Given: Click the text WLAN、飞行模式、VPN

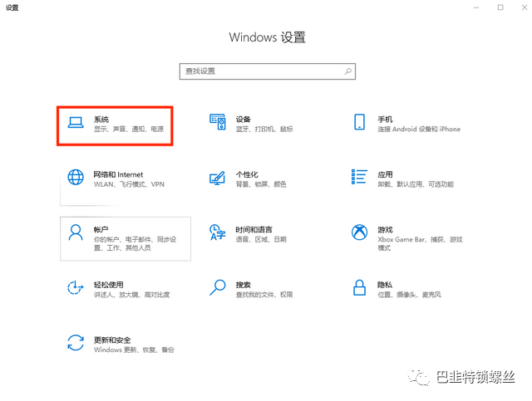Looking at the screenshot, I should click(x=129, y=184).
